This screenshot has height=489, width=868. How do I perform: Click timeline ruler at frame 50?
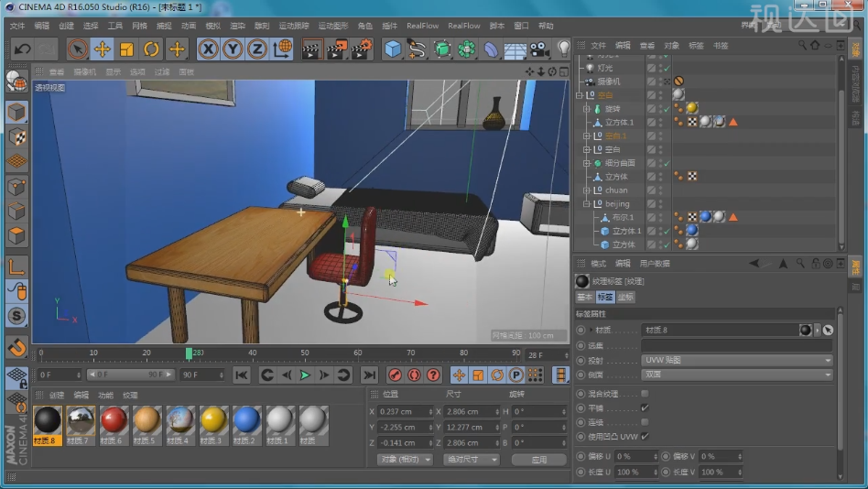pos(305,353)
